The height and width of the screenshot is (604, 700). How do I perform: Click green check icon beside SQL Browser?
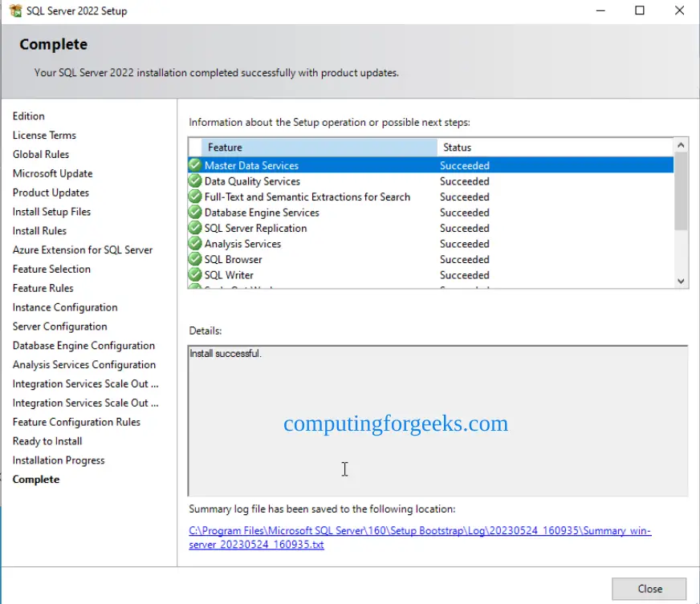(194, 259)
